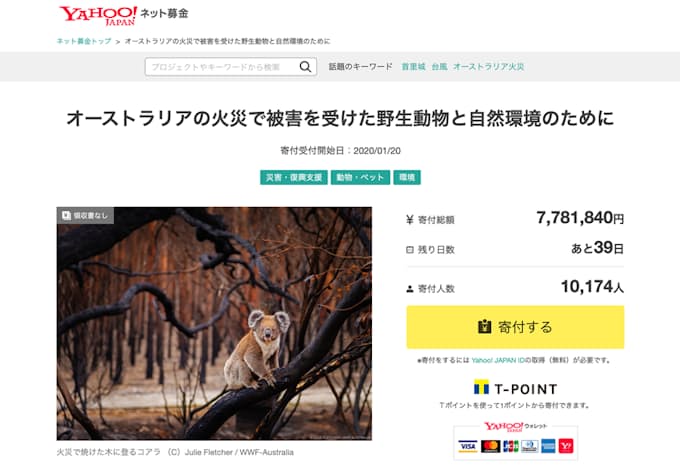The width and height of the screenshot is (680, 468).
Task: Open the Yahoo! JAPAN ID link
Action: (x=498, y=360)
